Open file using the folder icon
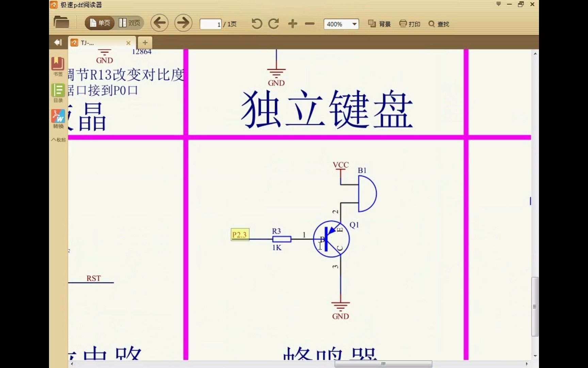 (x=61, y=22)
